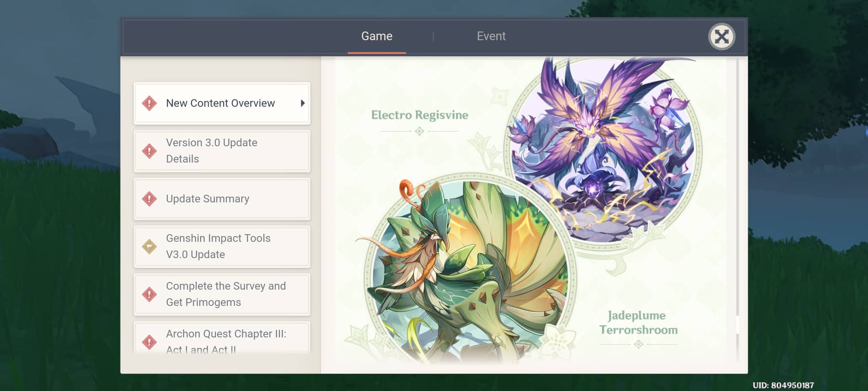Click red alert icon beside Complete the Survey
Image resolution: width=868 pixels, height=391 pixels.
[149, 294]
